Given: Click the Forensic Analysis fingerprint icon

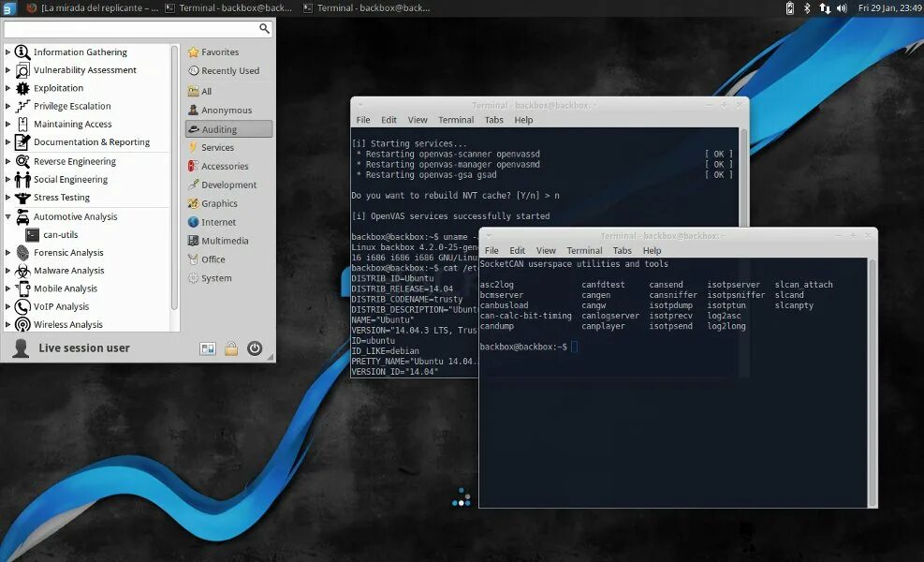Looking at the screenshot, I should coord(22,252).
